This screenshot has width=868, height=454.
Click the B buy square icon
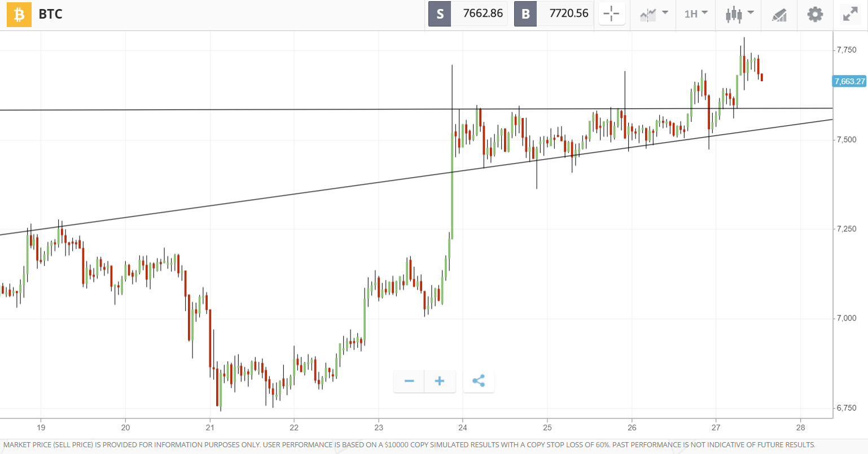pos(525,14)
